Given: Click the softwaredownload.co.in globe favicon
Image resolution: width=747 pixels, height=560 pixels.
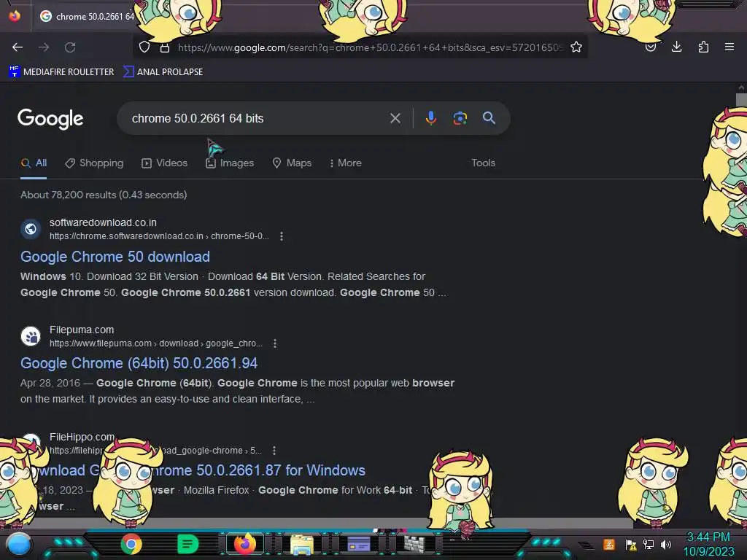Looking at the screenshot, I should (x=31, y=229).
